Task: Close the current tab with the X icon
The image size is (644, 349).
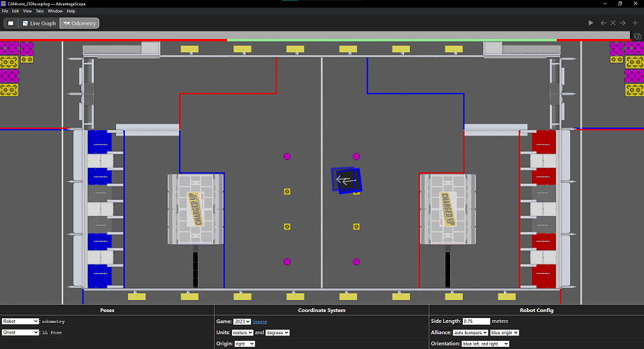Action: (612, 23)
